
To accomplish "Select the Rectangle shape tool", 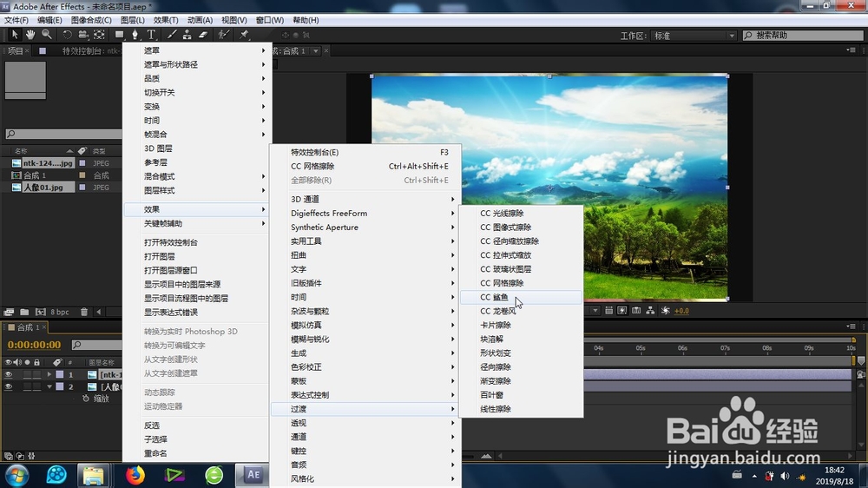I will coord(119,35).
